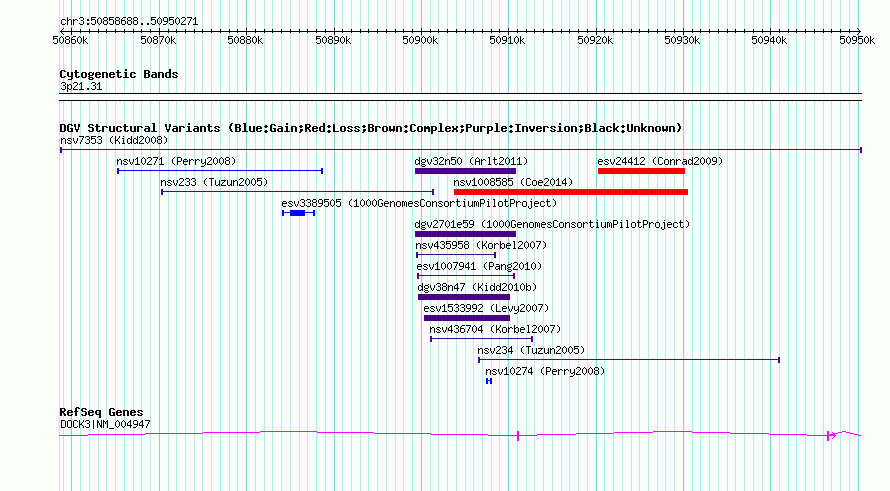Click the small blue nsv10274 gain marker
The height and width of the screenshot is (491, 890).
pos(489,381)
